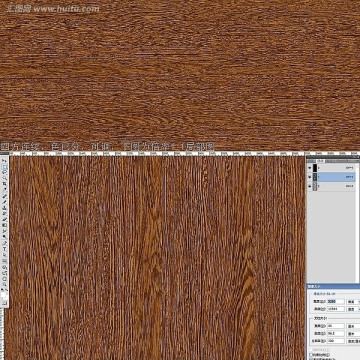Click the pixel height field in Image Size dialog
Viewport: 360px width, 360px height.
[x=336, y=309]
